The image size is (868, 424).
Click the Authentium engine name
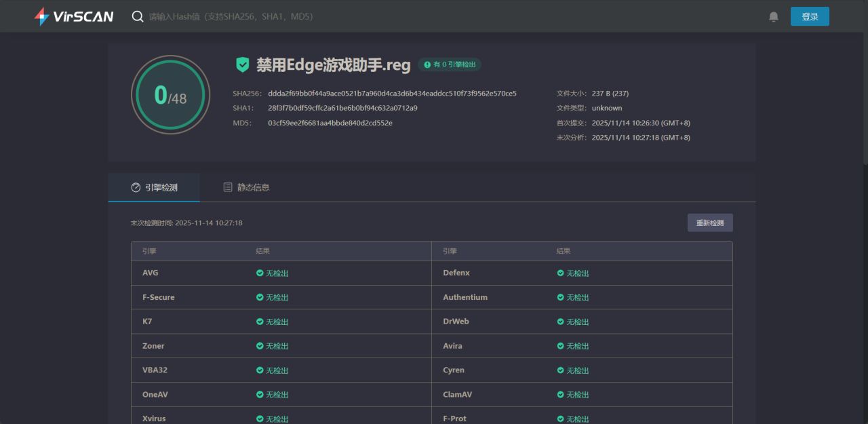465,297
